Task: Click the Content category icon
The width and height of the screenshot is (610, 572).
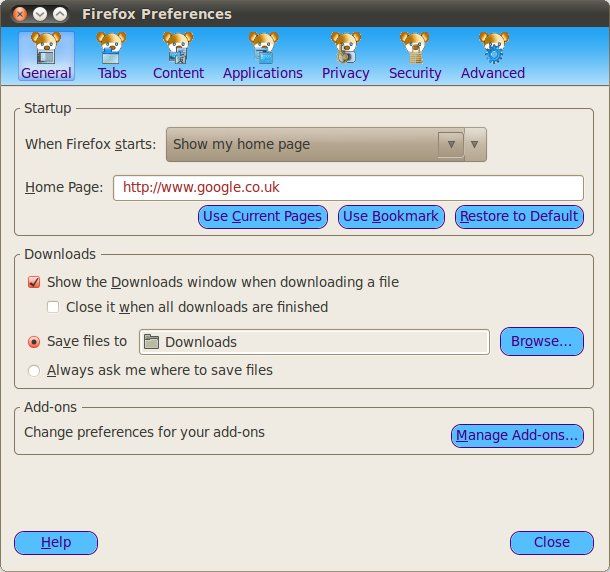Action: tap(178, 48)
